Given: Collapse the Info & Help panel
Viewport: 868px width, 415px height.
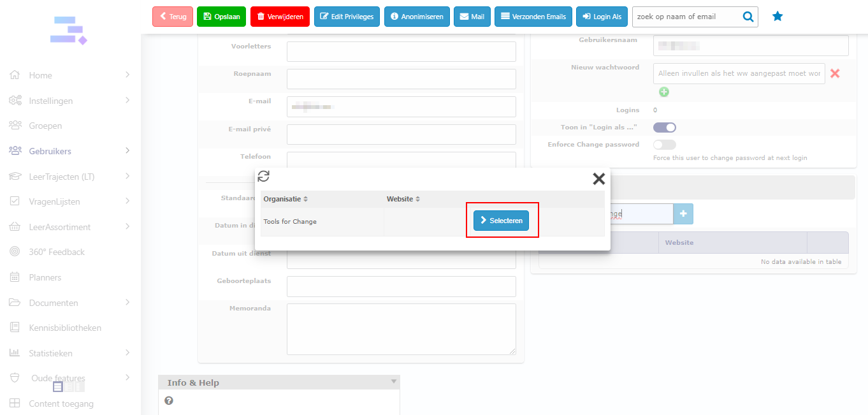Looking at the screenshot, I should 393,382.
